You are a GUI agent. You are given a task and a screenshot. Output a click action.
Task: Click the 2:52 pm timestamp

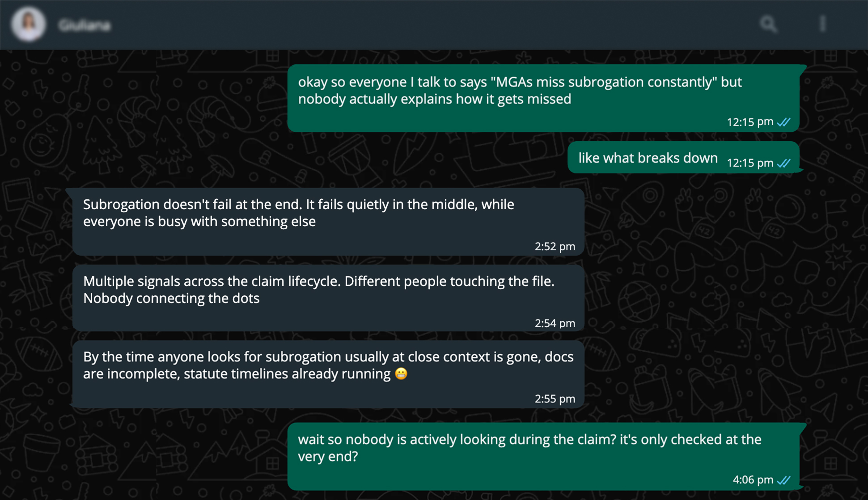click(555, 246)
